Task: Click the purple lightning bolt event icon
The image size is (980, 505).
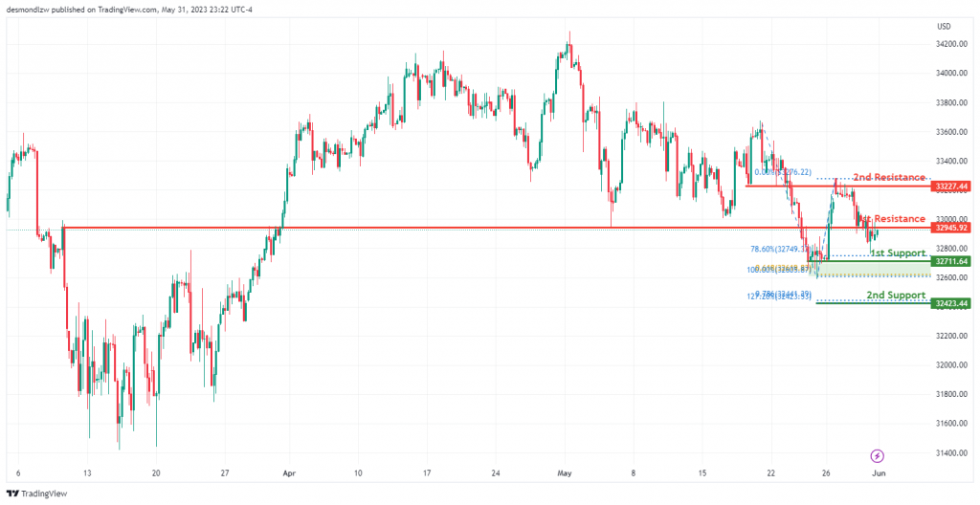Action: point(878,455)
